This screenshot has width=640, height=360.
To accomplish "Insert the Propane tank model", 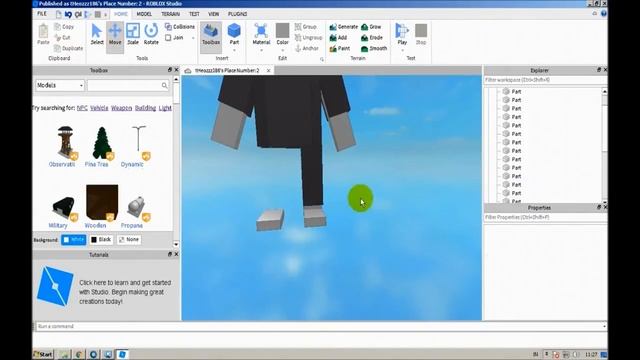I will tap(137, 208).
